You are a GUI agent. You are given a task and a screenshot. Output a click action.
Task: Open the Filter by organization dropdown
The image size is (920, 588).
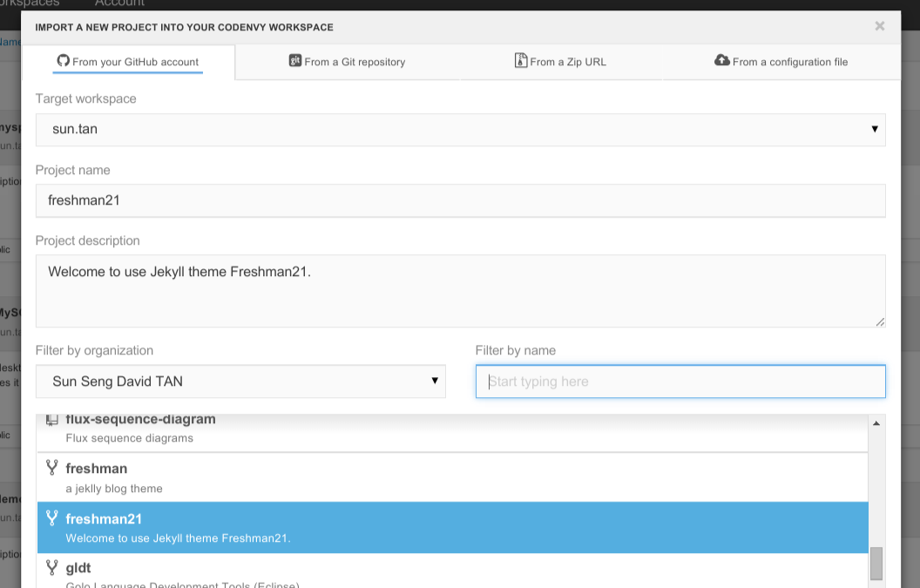tap(240, 382)
